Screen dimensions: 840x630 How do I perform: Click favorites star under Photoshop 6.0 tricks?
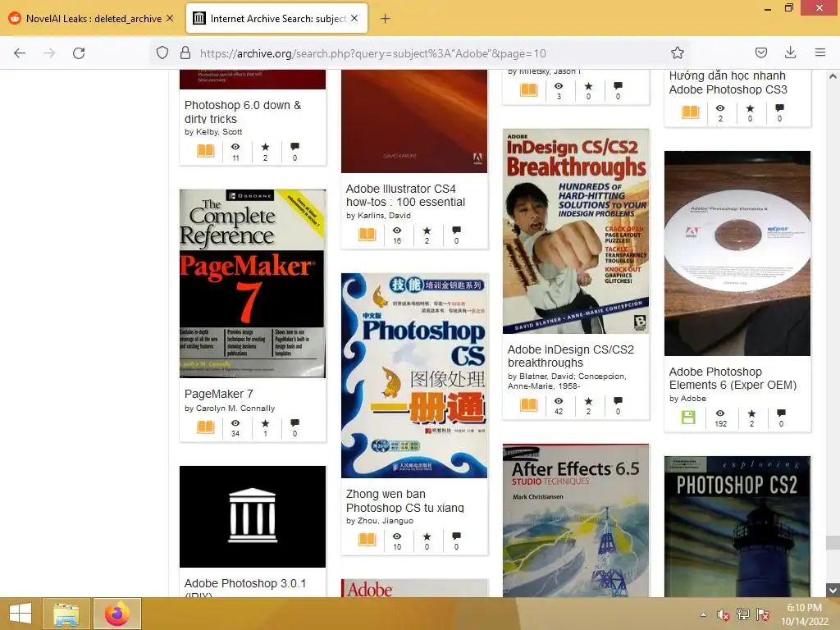pyautogui.click(x=265, y=147)
